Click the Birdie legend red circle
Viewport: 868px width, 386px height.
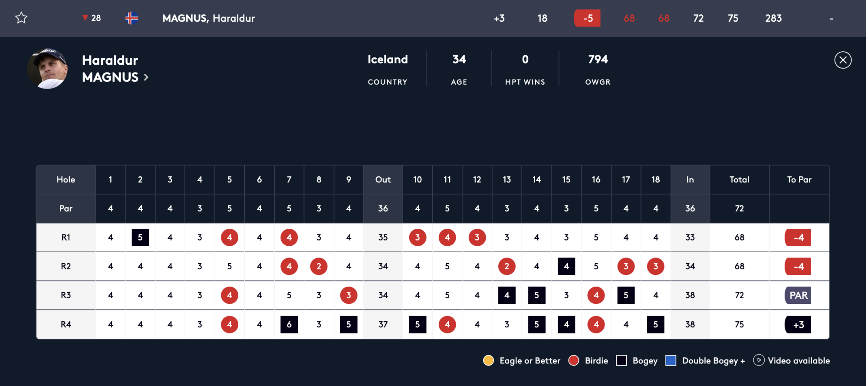click(573, 360)
